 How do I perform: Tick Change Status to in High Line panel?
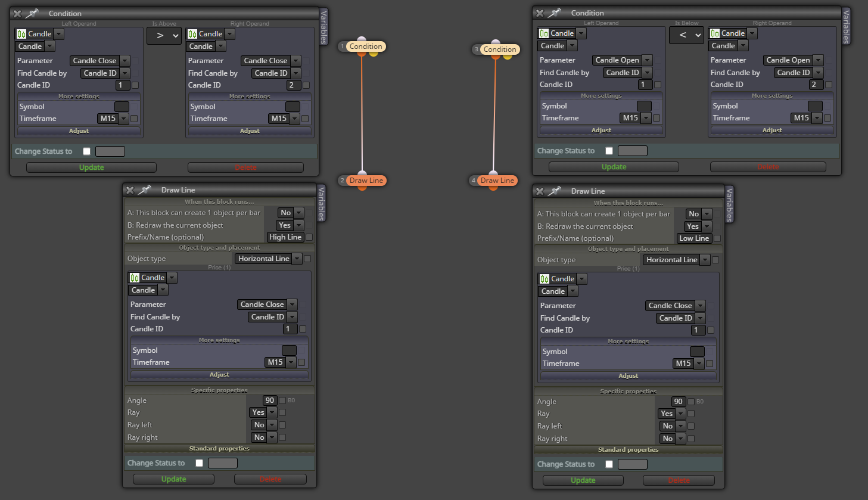coord(199,463)
